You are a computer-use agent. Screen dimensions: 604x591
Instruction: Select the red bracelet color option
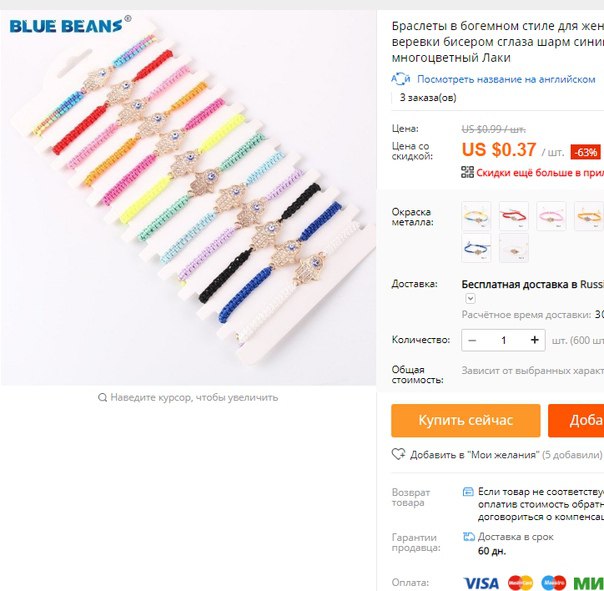pyautogui.click(x=513, y=216)
